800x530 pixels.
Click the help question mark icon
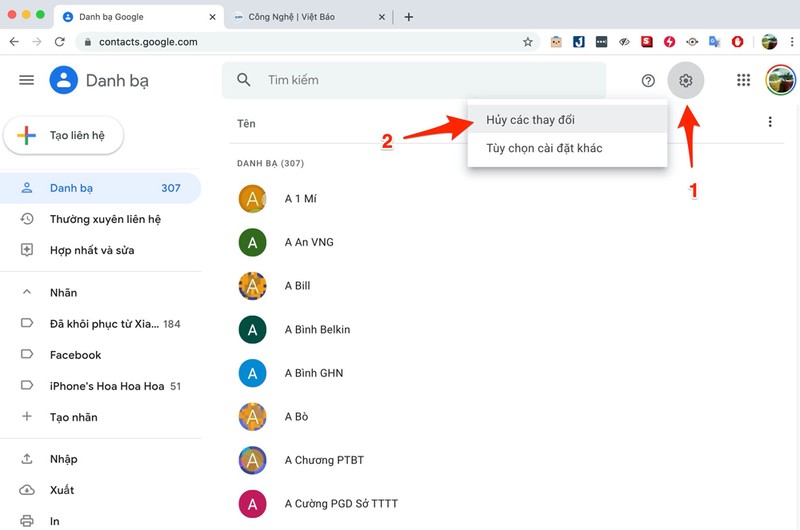coord(648,81)
